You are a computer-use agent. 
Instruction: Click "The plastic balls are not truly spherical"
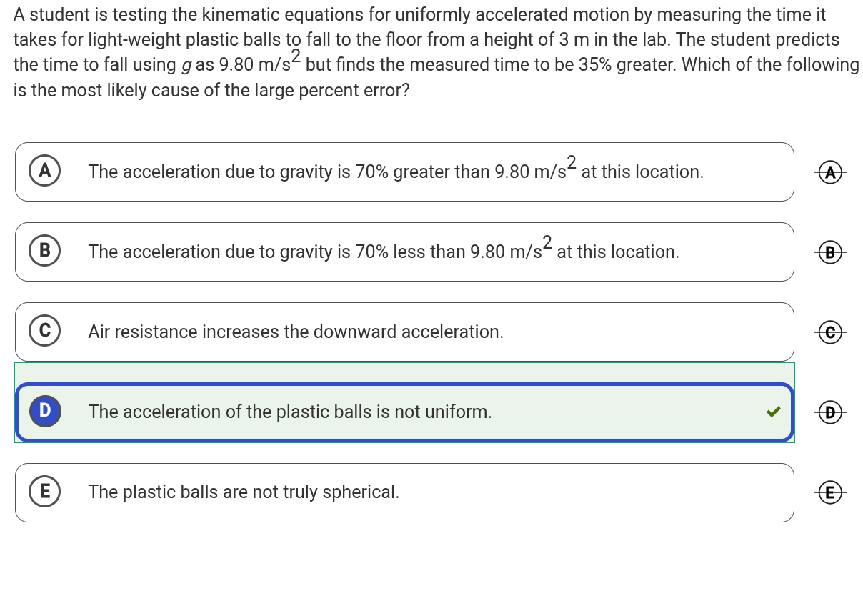pos(244,492)
